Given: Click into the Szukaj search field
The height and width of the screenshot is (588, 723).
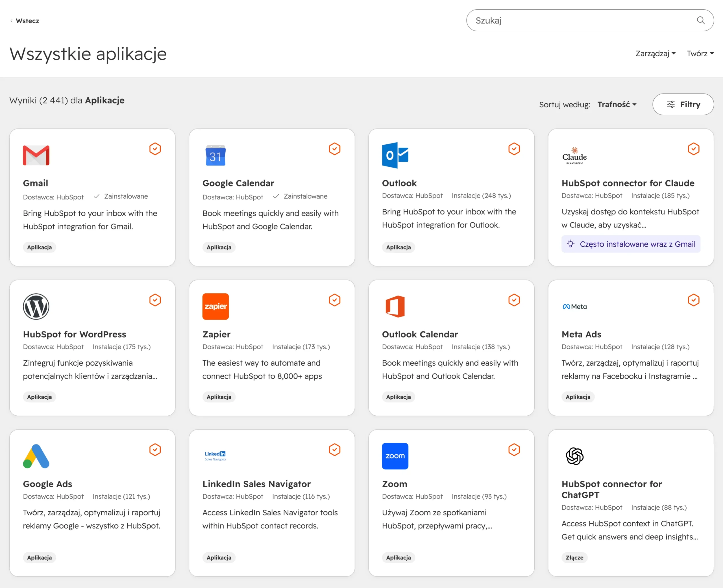Looking at the screenshot, I should coord(590,20).
